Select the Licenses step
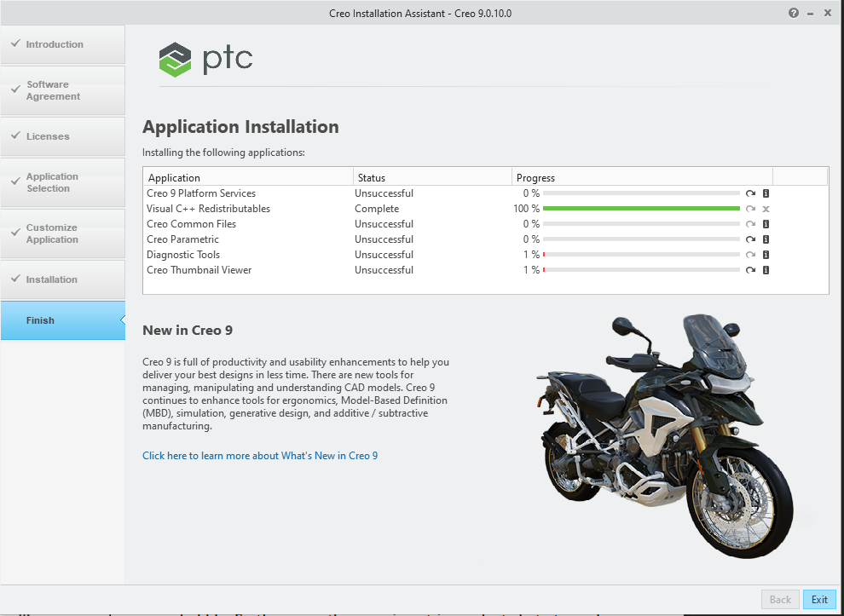Image resolution: width=844 pixels, height=616 pixels. [63, 136]
